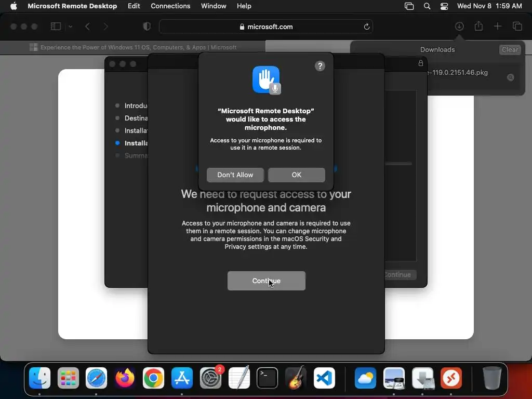Go back in Safari
The height and width of the screenshot is (399, 532).
[87, 26]
